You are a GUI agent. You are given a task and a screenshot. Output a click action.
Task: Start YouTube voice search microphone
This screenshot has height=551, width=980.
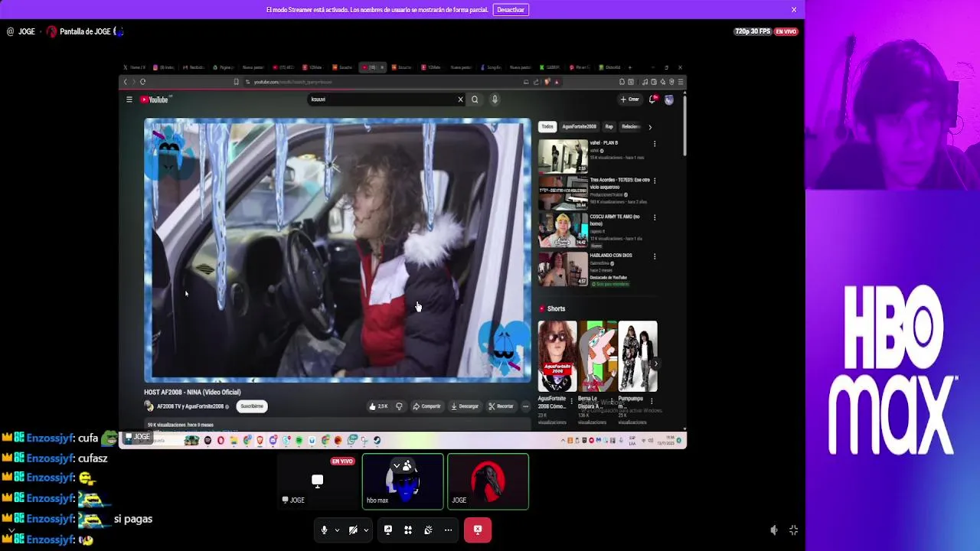pyautogui.click(x=495, y=99)
